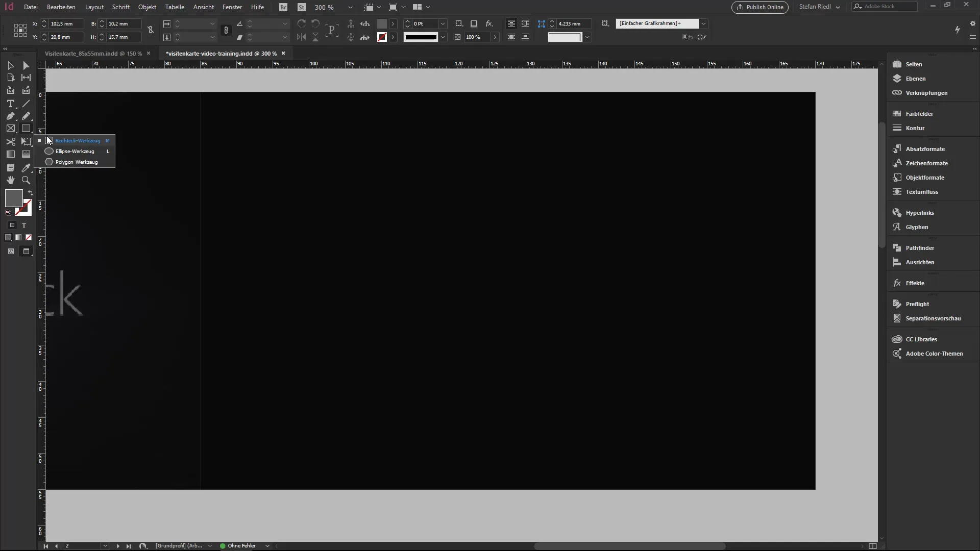Open the Datei menu

coord(31,7)
